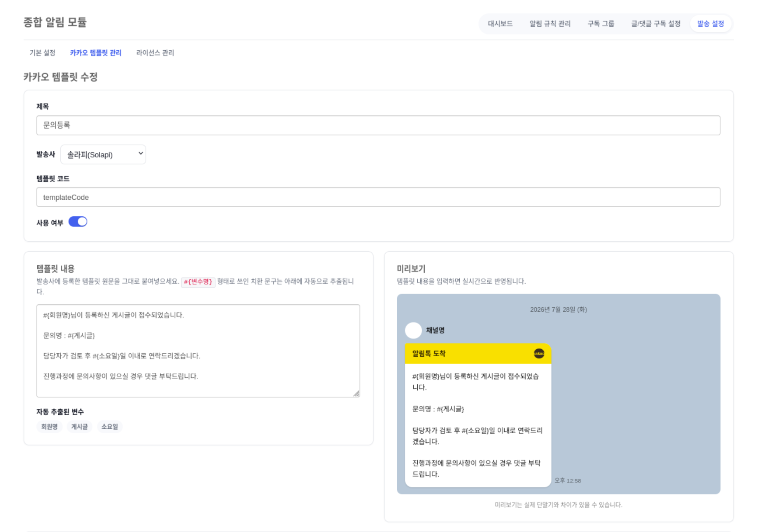Open 라이선스 관리 sub-tab
This screenshot has width=758, height=532.
pyautogui.click(x=155, y=53)
